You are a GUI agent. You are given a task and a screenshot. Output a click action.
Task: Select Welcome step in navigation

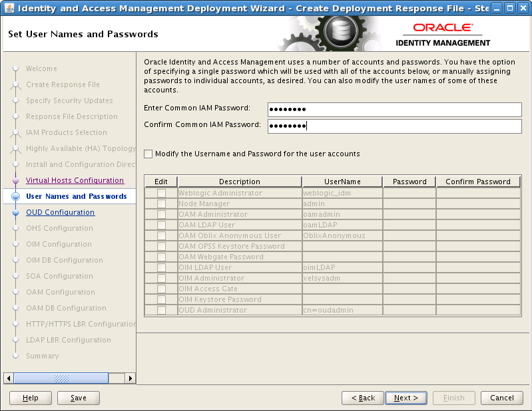[x=41, y=68]
